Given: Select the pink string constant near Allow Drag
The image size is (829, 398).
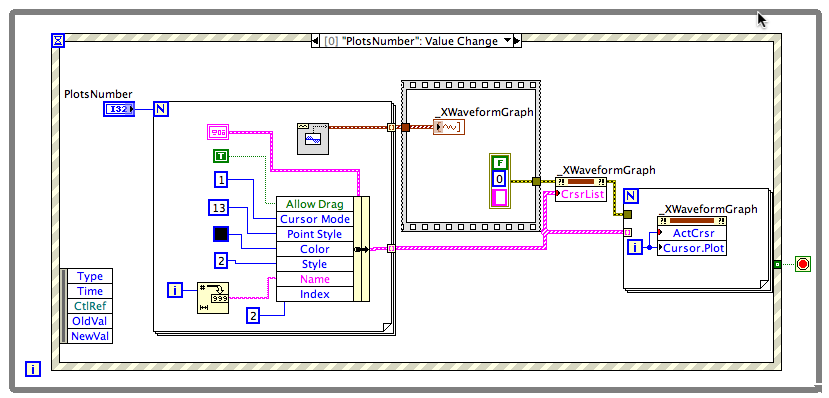Looking at the screenshot, I should 217,132.
